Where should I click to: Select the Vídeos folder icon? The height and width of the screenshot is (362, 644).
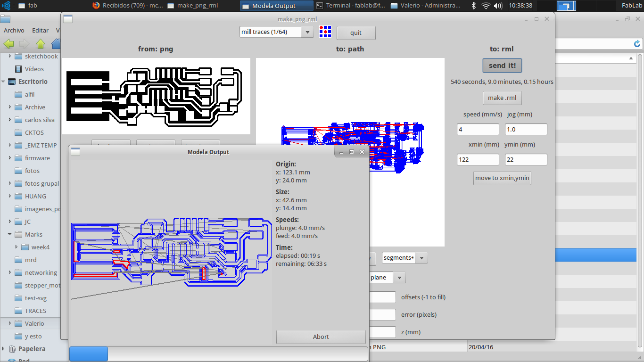pyautogui.click(x=18, y=69)
